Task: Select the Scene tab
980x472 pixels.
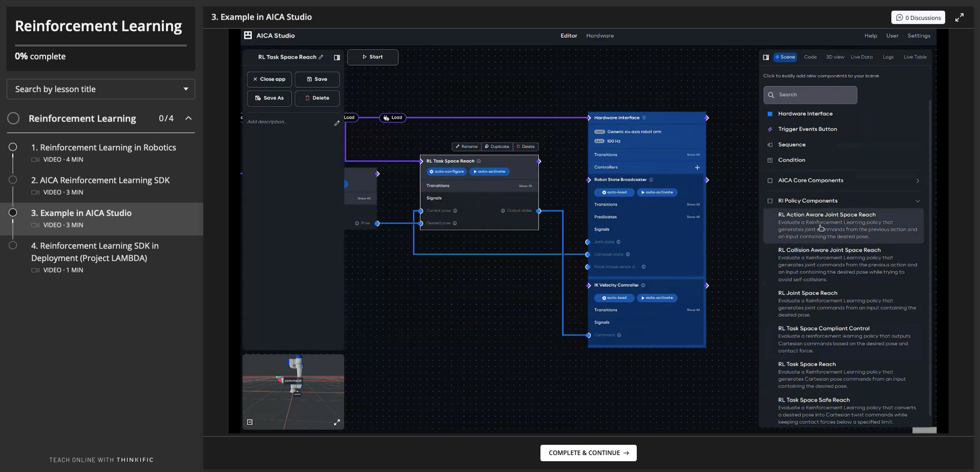Action: click(785, 57)
